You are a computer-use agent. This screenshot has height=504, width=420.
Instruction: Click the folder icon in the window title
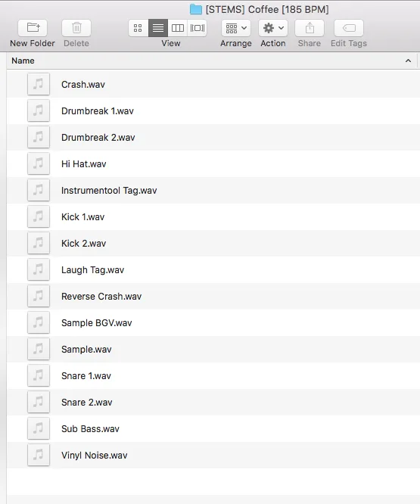(196, 9)
